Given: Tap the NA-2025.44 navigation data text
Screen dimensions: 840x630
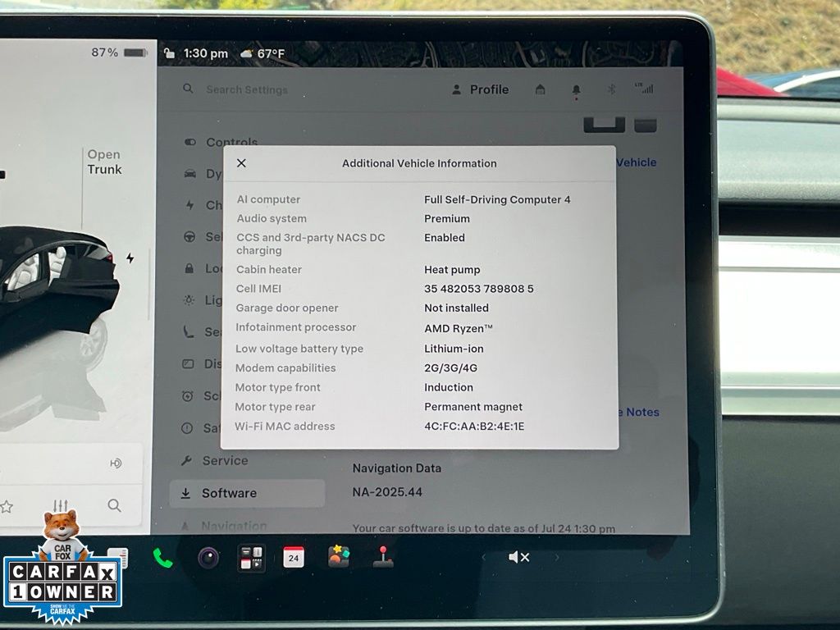Looking at the screenshot, I should (x=387, y=492).
